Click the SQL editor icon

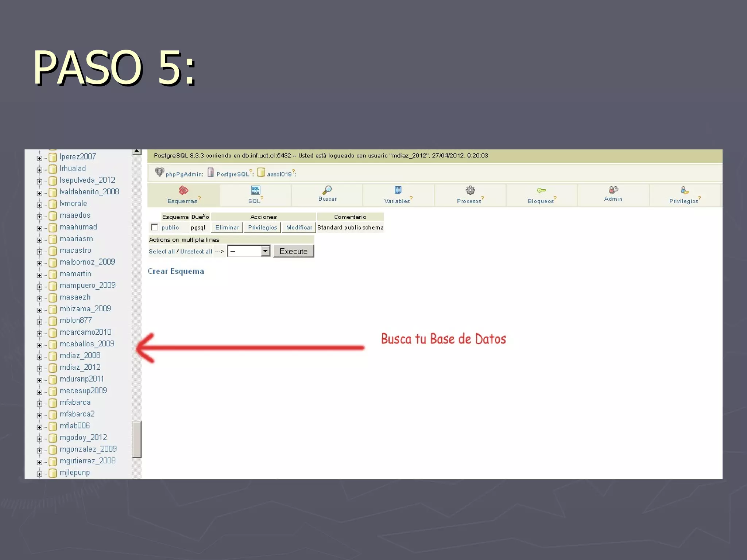pos(255,190)
